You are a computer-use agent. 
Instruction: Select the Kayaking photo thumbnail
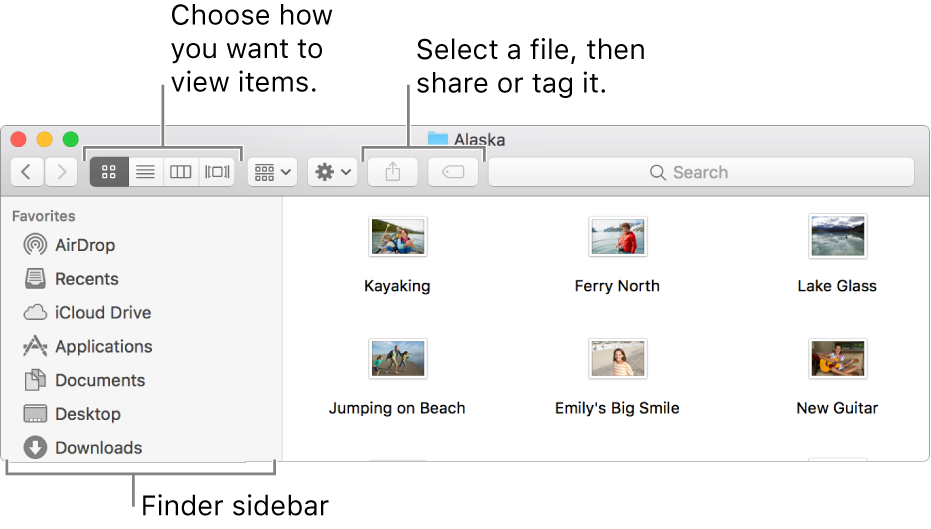coord(398,236)
